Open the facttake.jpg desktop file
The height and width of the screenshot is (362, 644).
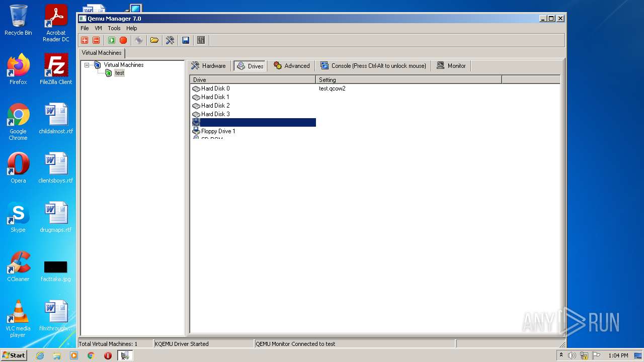point(56,270)
